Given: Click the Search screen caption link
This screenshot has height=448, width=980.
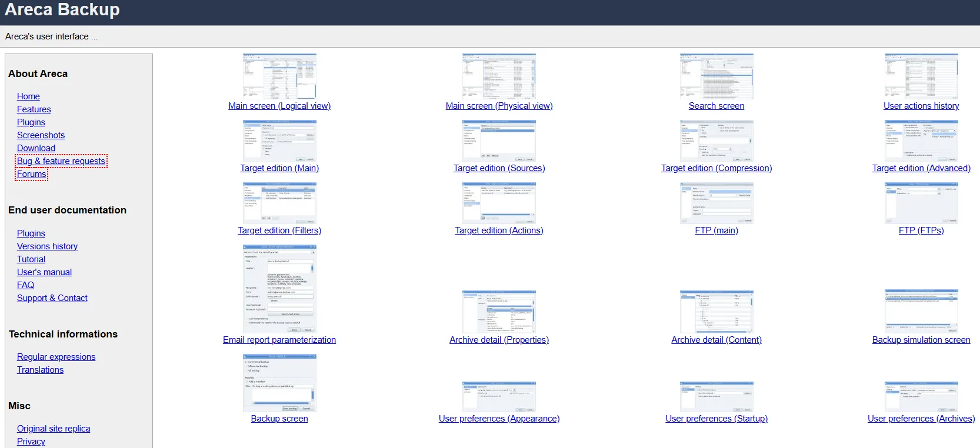Looking at the screenshot, I should pyautogui.click(x=716, y=106).
